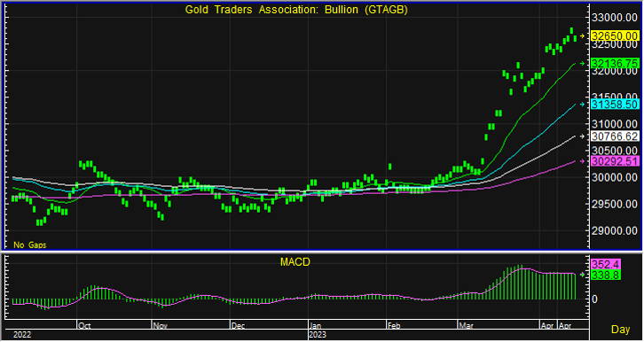Click the 30000.00 price axis label
This screenshot has width=644, height=342.
615,177
